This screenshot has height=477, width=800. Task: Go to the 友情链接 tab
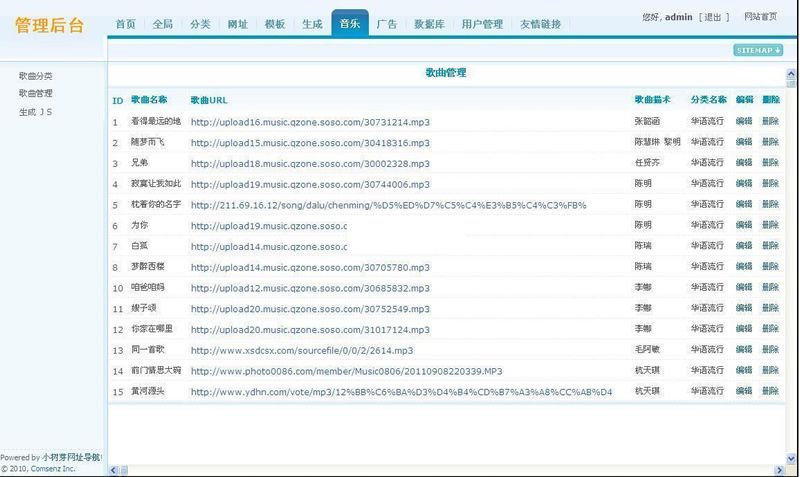[x=540, y=24]
